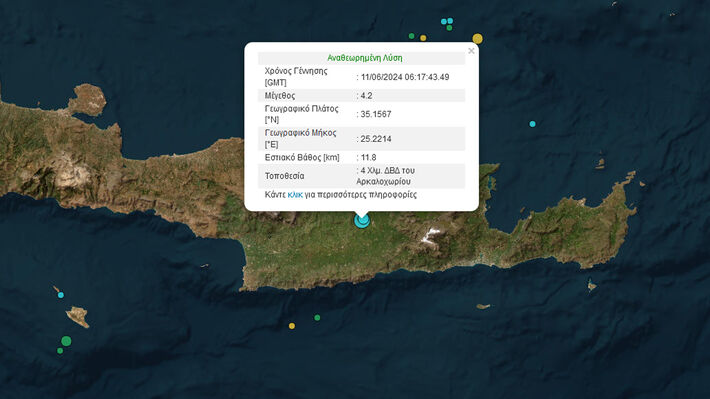Screen dimensions: 710x399
Task: Select the green marker just beneath the cyan pair north of Crete
Action: 449,28
